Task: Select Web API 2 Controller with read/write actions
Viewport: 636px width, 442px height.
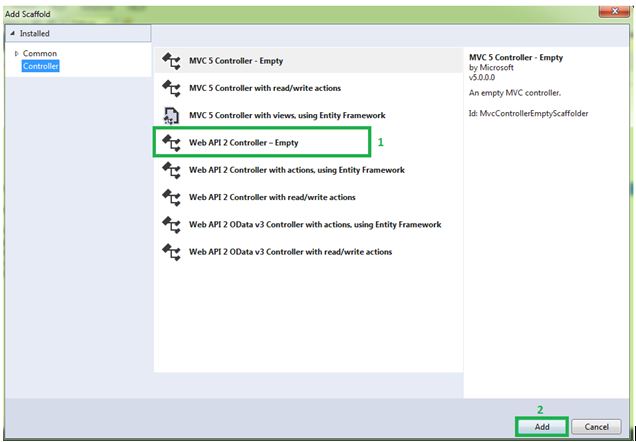Action: [x=309, y=197]
